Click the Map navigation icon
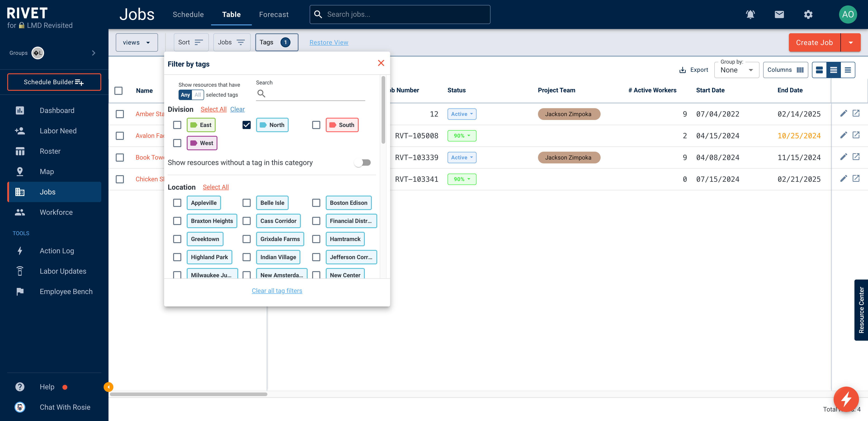Image resolution: width=868 pixels, height=421 pixels. tap(19, 171)
